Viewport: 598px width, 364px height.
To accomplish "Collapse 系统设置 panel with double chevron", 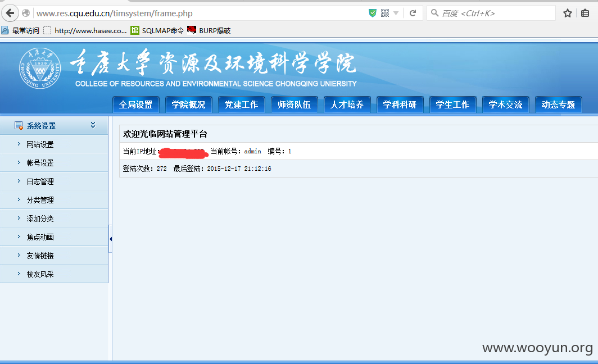I will click(x=93, y=125).
